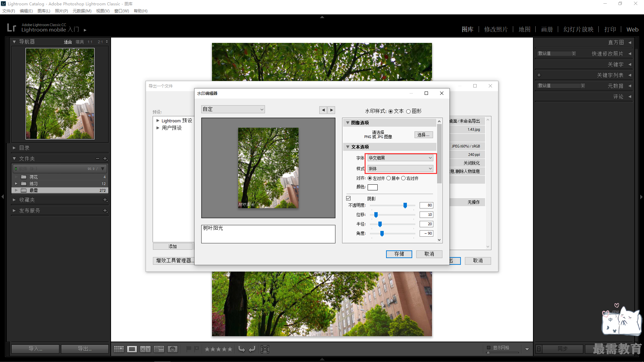The width and height of the screenshot is (644, 362).
Task: Flag photo as picked
Action: 189,349
